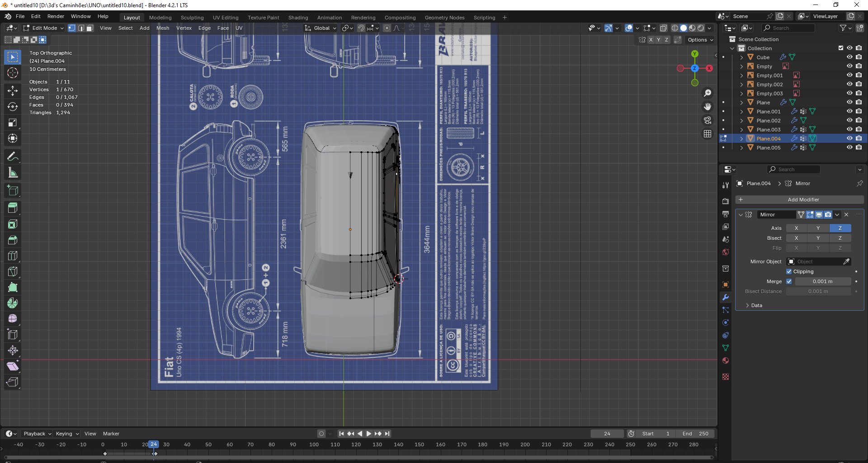This screenshot has height=463, width=868.
Task: Activate the Loop Cut tool
Action: click(13, 256)
